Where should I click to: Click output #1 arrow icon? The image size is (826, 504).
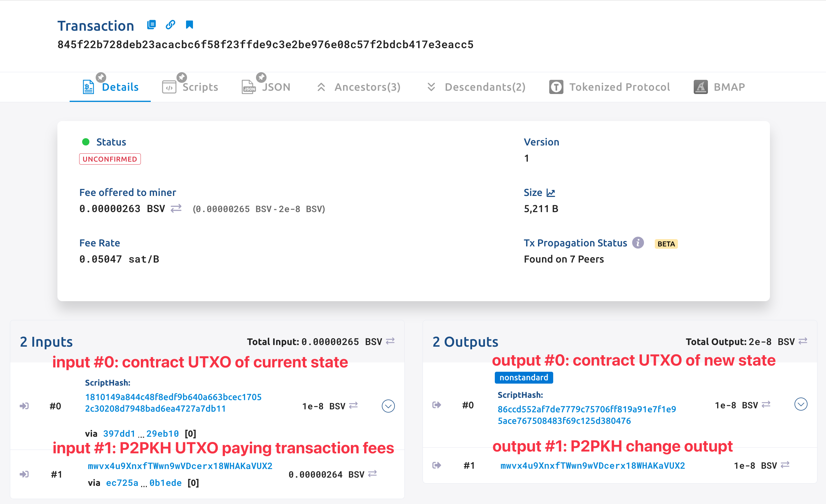[436, 465]
